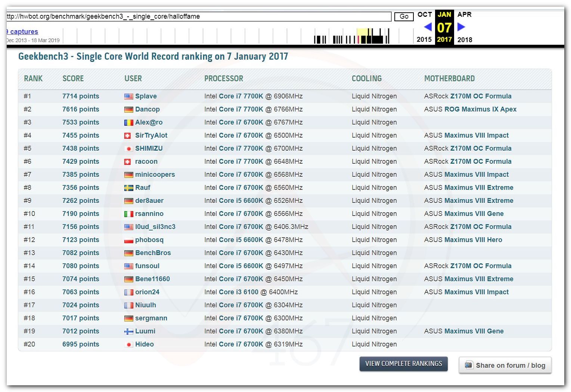571x392 pixels.
Task: Click the Swedish flag beside Rauf
Action: point(128,188)
